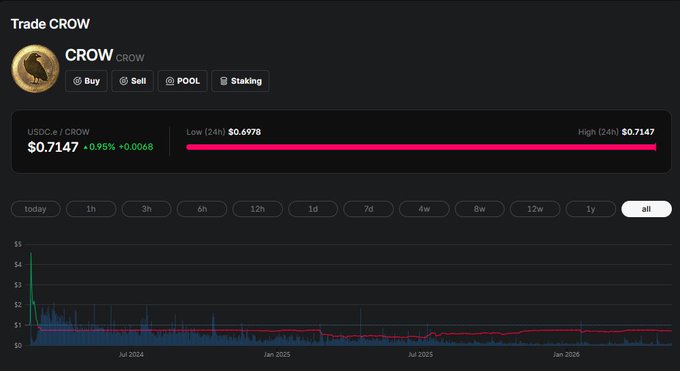Select the 1h time range
Image resolution: width=680 pixels, height=371 pixels.
91,209
